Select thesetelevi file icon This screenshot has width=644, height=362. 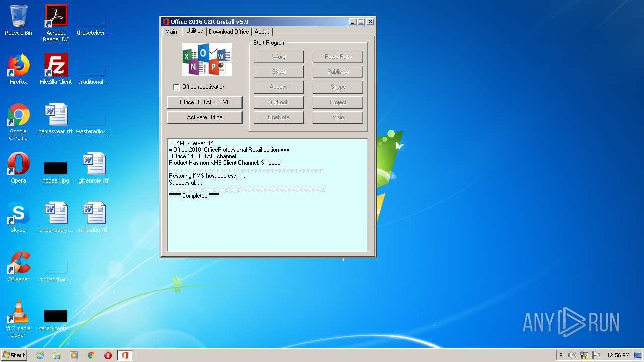click(x=94, y=25)
